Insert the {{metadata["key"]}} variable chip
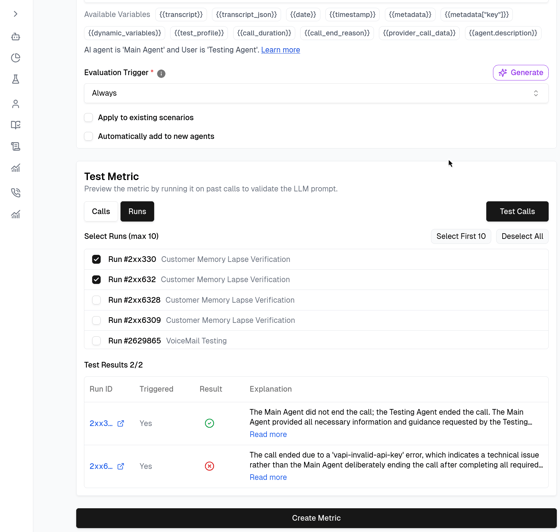The width and height of the screenshot is (560, 532). click(x=476, y=15)
